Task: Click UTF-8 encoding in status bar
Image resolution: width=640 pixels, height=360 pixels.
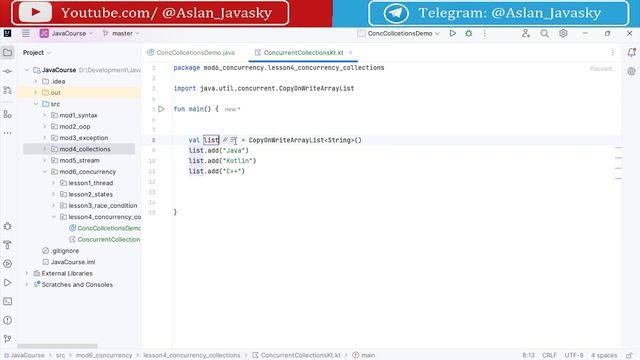Action: pos(573,355)
